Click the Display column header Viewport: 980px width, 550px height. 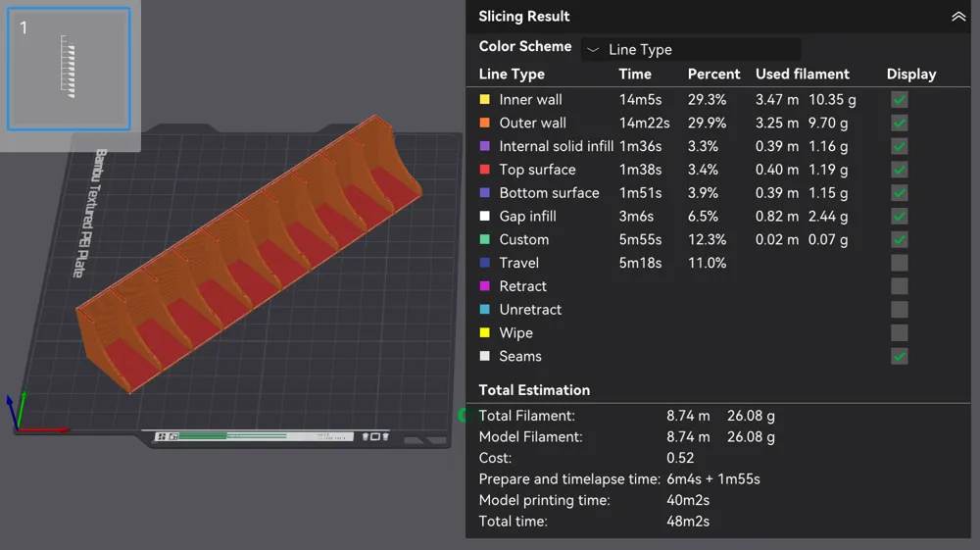coord(910,75)
